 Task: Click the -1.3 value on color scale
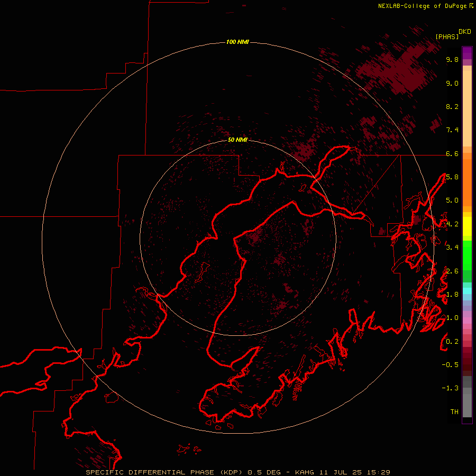tap(450, 388)
